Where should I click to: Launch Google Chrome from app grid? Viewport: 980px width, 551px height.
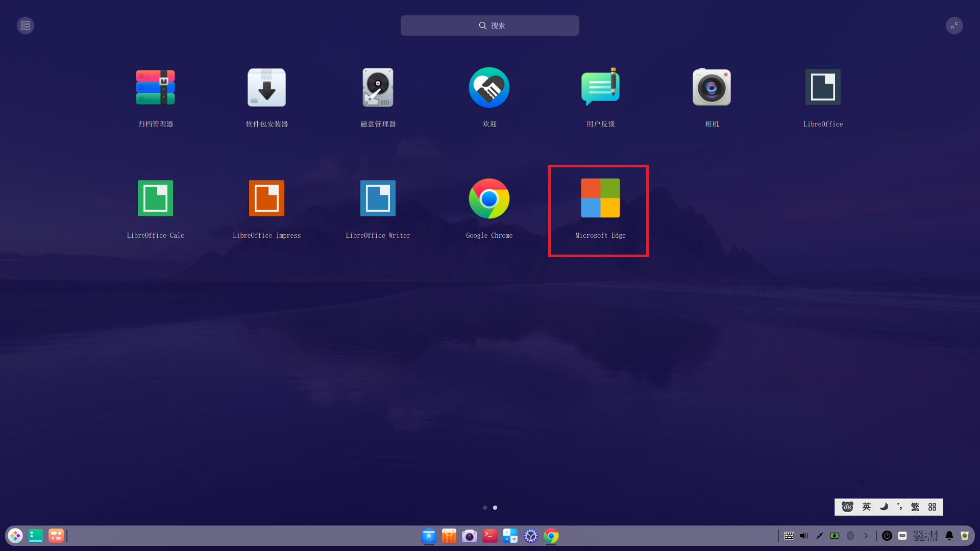tap(489, 199)
